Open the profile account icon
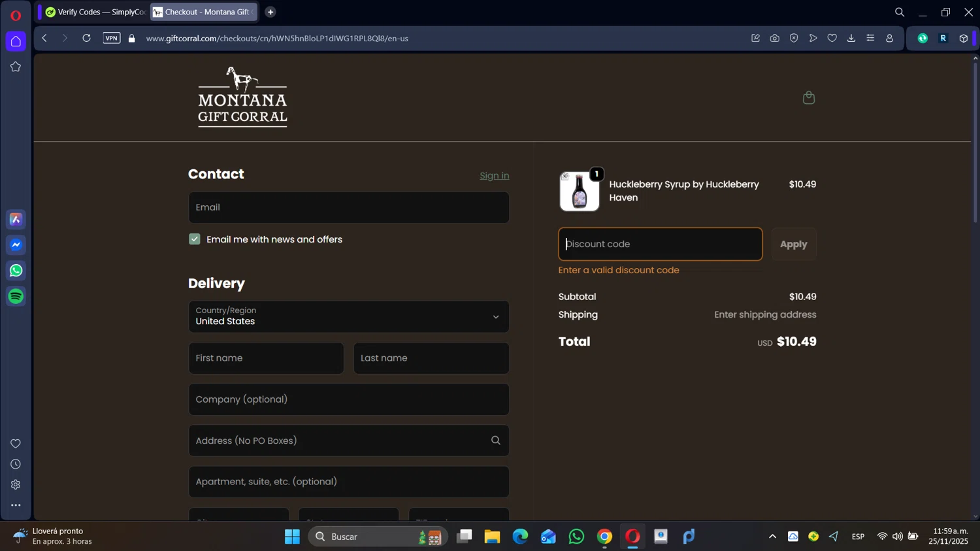 (x=889, y=39)
